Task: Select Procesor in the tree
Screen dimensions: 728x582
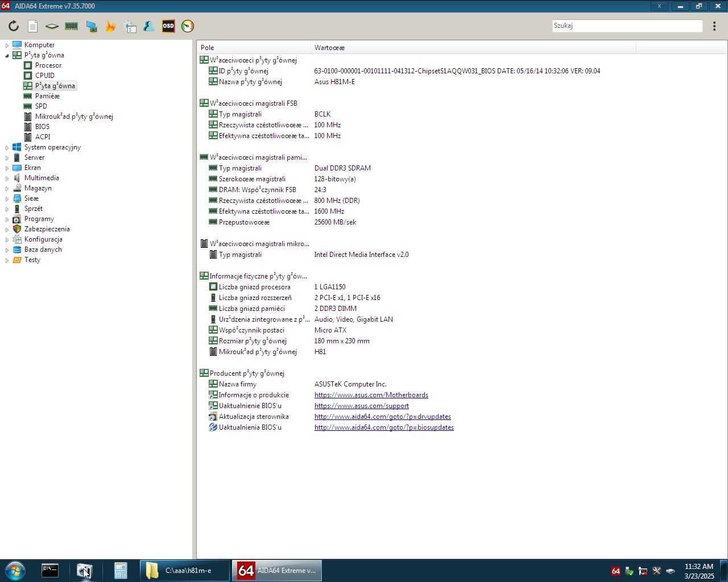Action: pyautogui.click(x=48, y=65)
